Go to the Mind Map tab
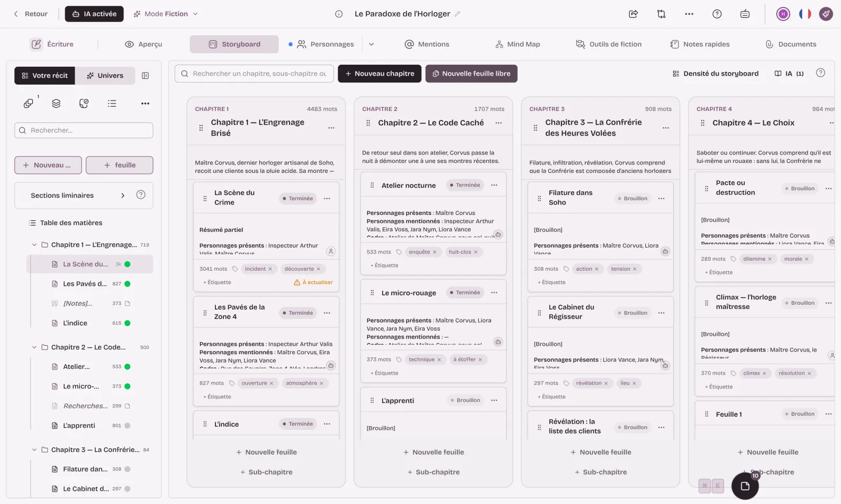Image resolution: width=841 pixels, height=504 pixels. [x=518, y=44]
